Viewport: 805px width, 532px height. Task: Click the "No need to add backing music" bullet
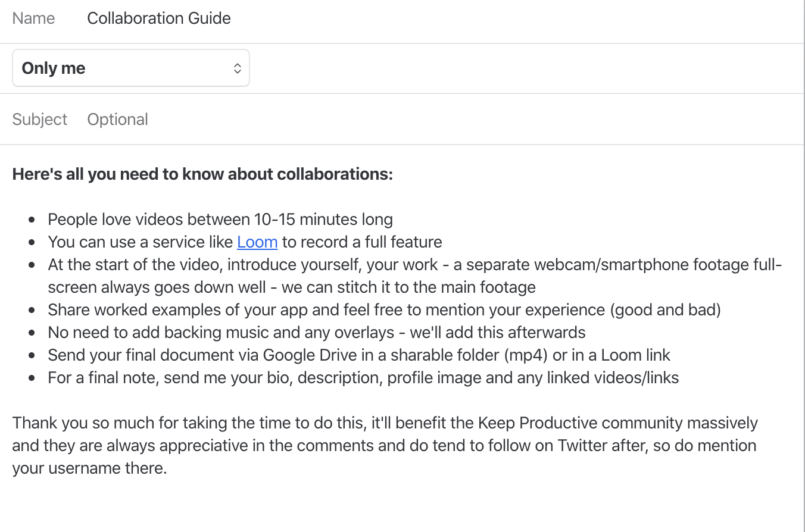317,333
